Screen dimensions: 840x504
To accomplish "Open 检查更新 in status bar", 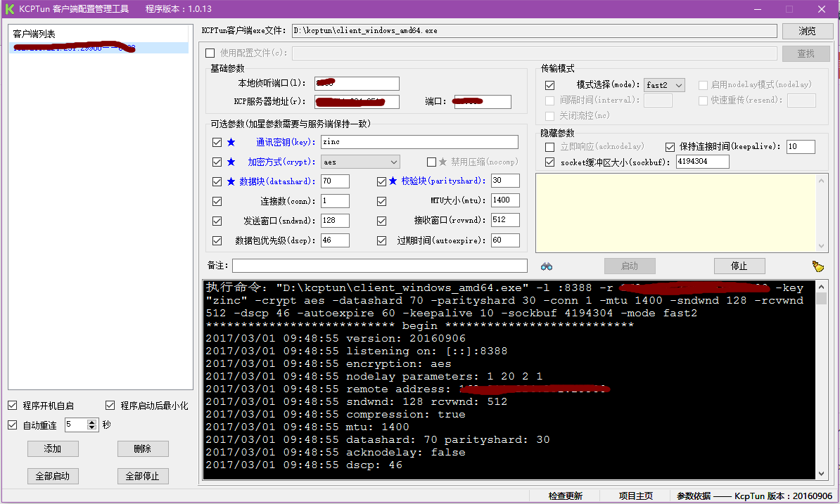I will click(565, 496).
